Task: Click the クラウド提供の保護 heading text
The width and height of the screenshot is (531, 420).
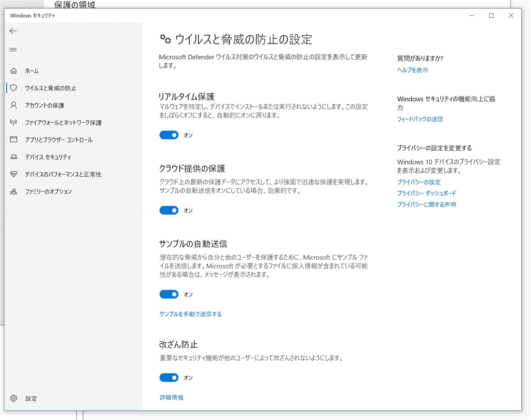Action: (x=192, y=169)
